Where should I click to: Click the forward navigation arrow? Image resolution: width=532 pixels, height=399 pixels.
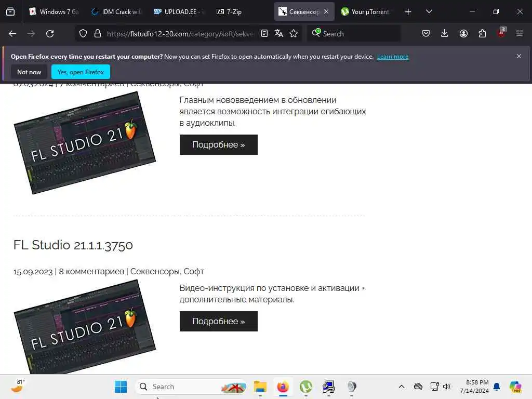31,34
